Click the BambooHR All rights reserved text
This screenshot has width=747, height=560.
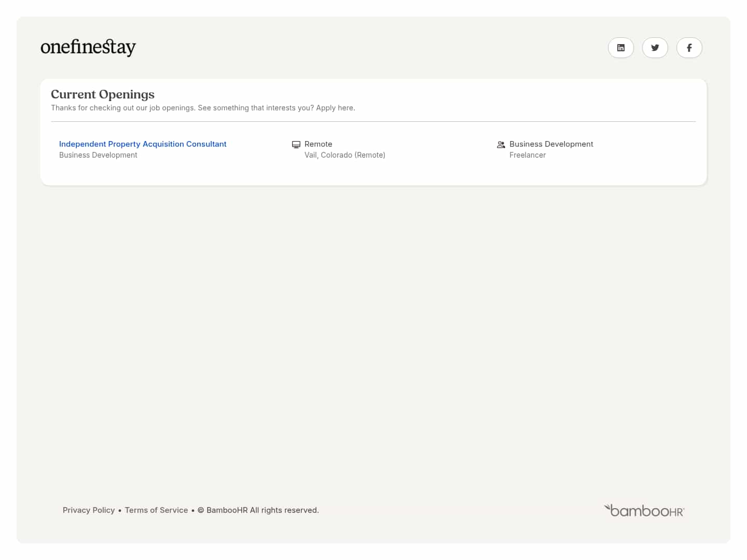(258, 510)
